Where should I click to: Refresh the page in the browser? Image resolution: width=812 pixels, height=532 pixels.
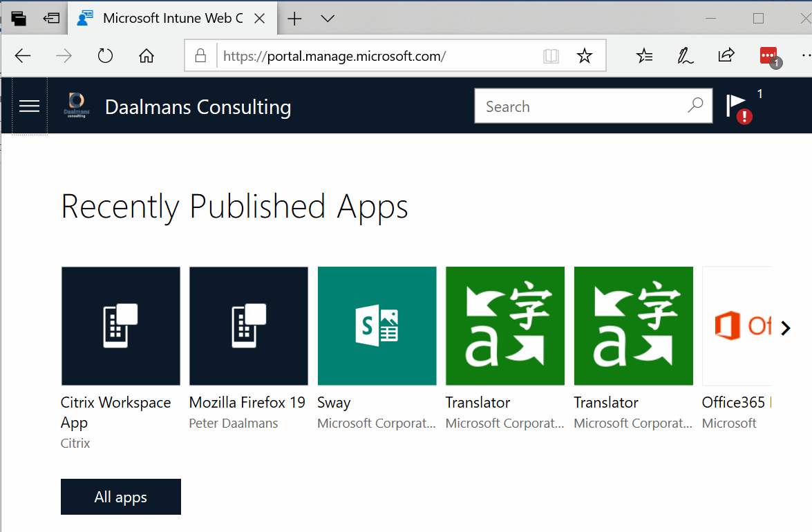point(105,56)
